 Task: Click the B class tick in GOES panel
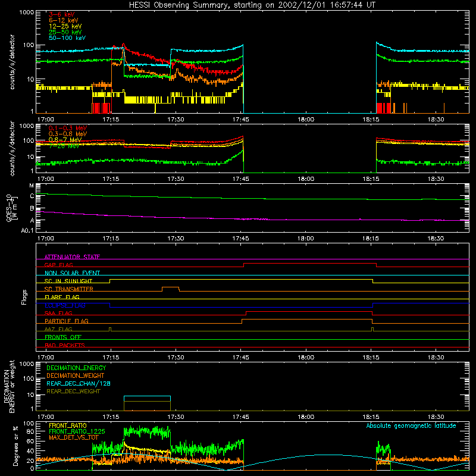pos(32,209)
